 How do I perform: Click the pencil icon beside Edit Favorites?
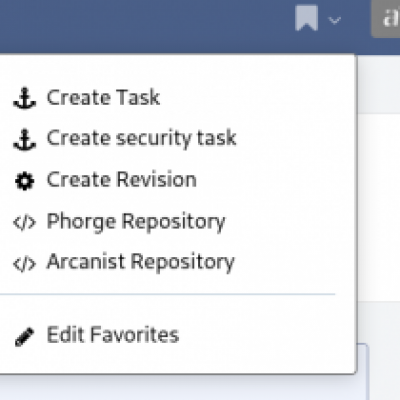point(24,337)
